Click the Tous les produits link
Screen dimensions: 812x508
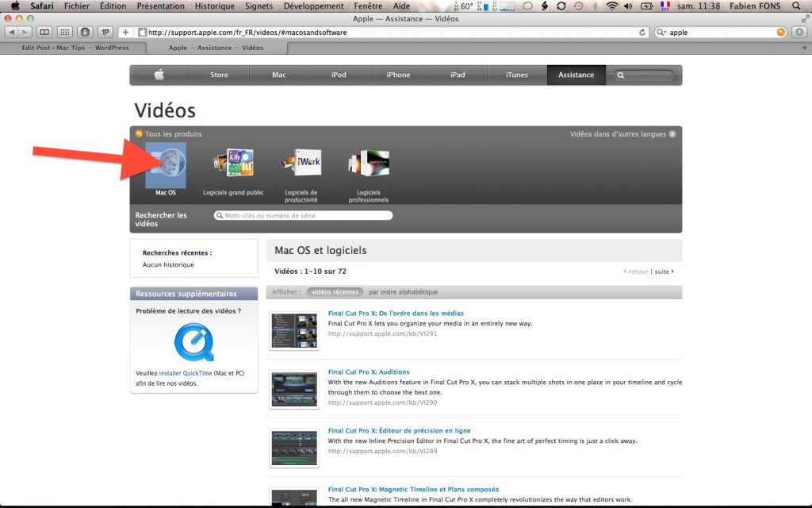pos(174,133)
